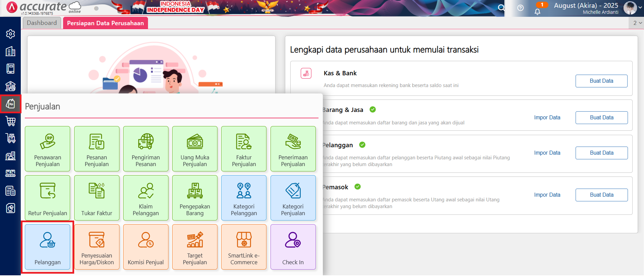Open the General Ledger book sidebar icon
Image resolution: width=644 pixels, height=277 pixels.
10,69
